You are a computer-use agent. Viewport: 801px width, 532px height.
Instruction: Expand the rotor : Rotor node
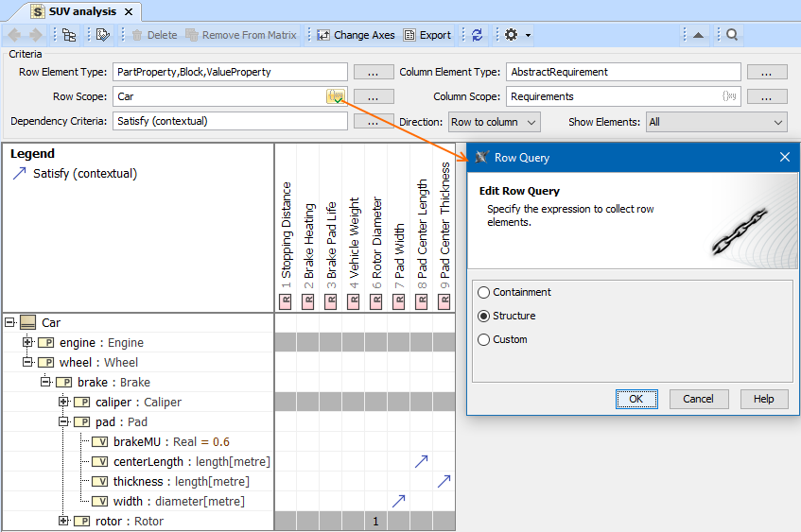(63, 521)
